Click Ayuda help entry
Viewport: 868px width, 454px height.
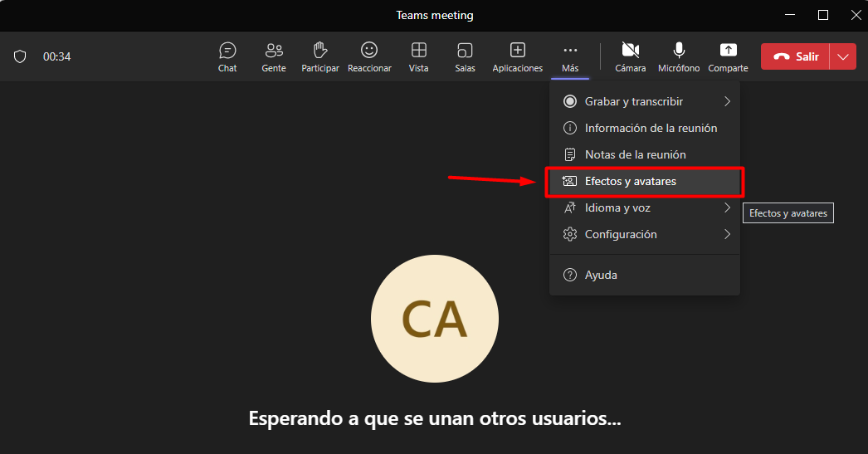coord(645,275)
